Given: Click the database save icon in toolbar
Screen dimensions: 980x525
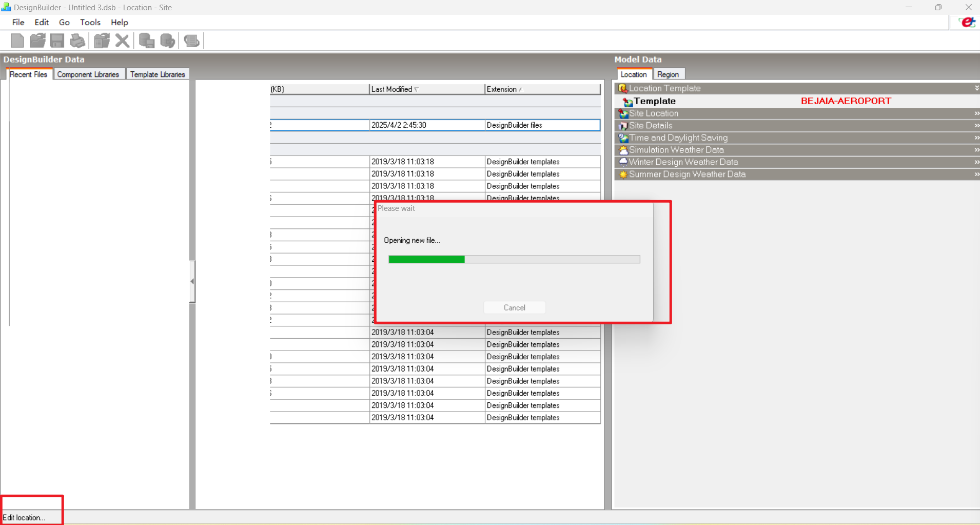Looking at the screenshot, I should (147, 41).
